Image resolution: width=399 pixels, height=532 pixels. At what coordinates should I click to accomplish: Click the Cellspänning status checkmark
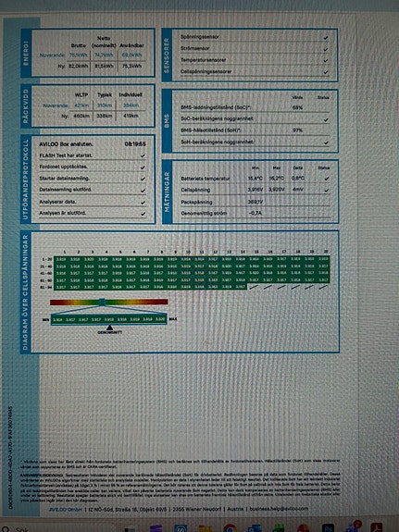[327, 191]
